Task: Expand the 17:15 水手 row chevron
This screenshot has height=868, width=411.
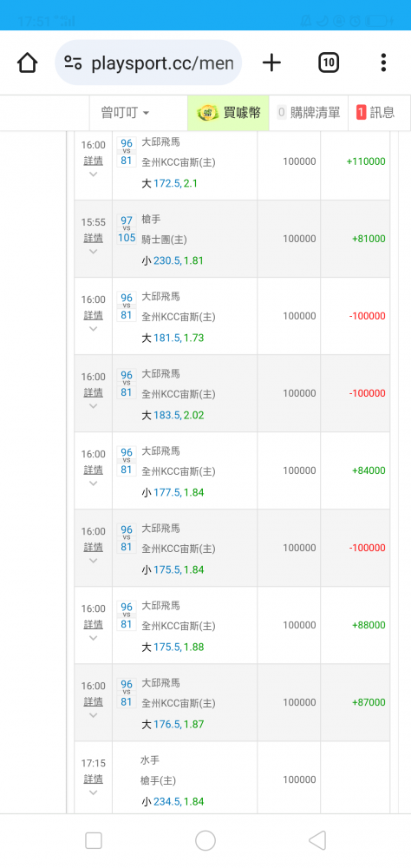Action: click(x=93, y=792)
